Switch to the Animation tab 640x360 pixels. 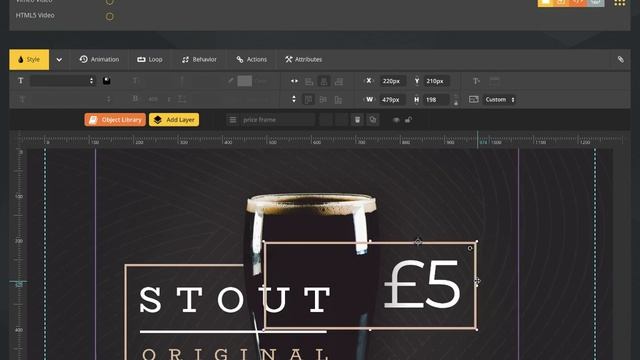click(x=99, y=60)
